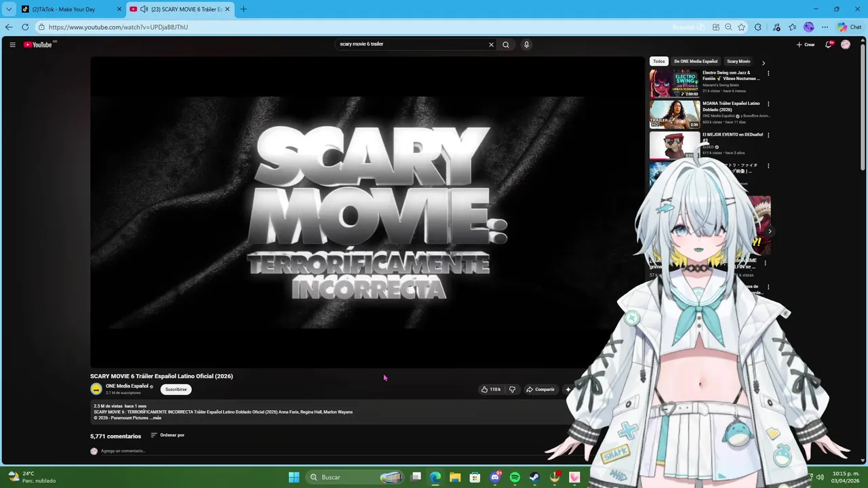The image size is (868, 488).
Task: Open the weather widget 24°C Parc. nublado
Action: click(32, 477)
